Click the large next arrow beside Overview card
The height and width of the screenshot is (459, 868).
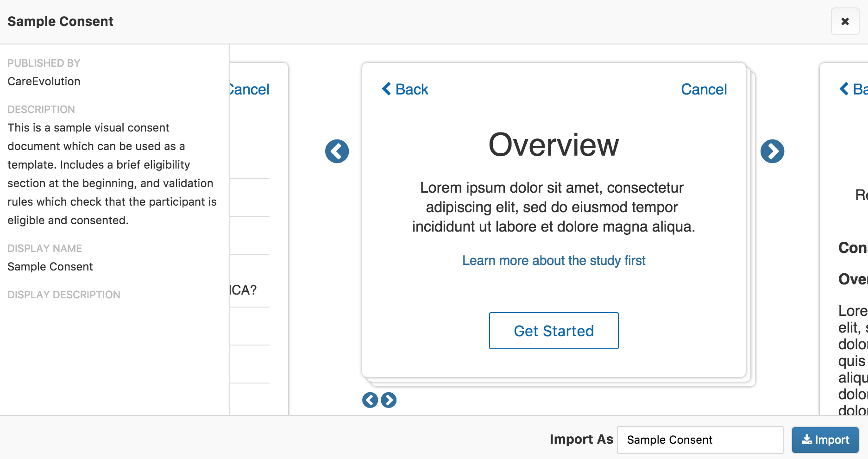coord(772,151)
